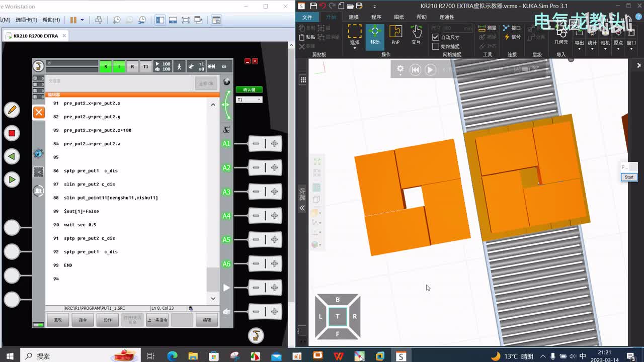Toggle the green S submit interpreter indicator
This screenshot has height=362, width=644.
pyautogui.click(x=105, y=66)
